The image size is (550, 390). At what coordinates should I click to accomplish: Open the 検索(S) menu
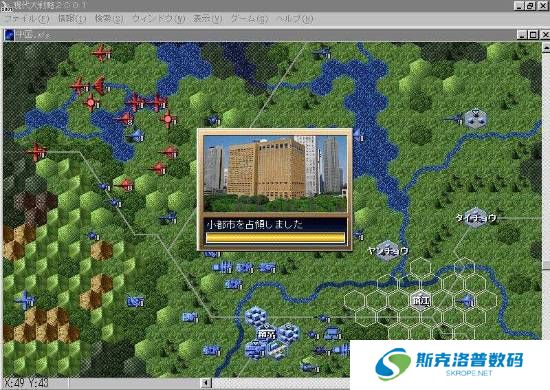click(x=109, y=19)
